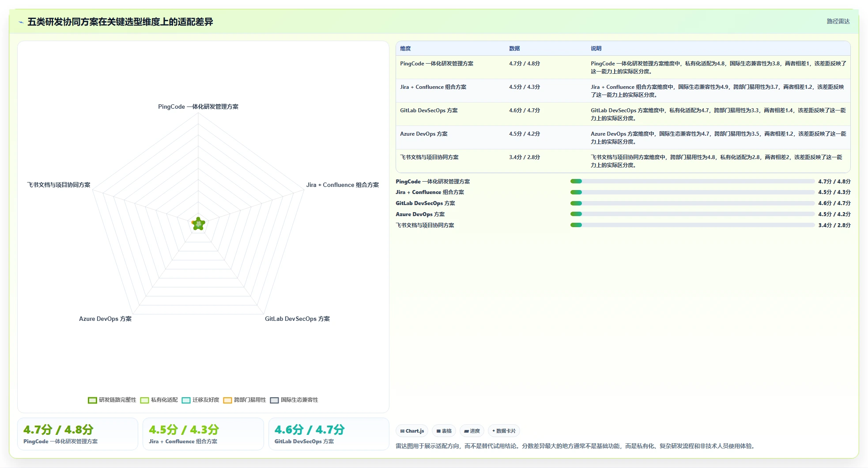The height and width of the screenshot is (468, 868).
Task: Click the footer note starting with 雷达图用于展示适配方向
Action: [576, 446]
